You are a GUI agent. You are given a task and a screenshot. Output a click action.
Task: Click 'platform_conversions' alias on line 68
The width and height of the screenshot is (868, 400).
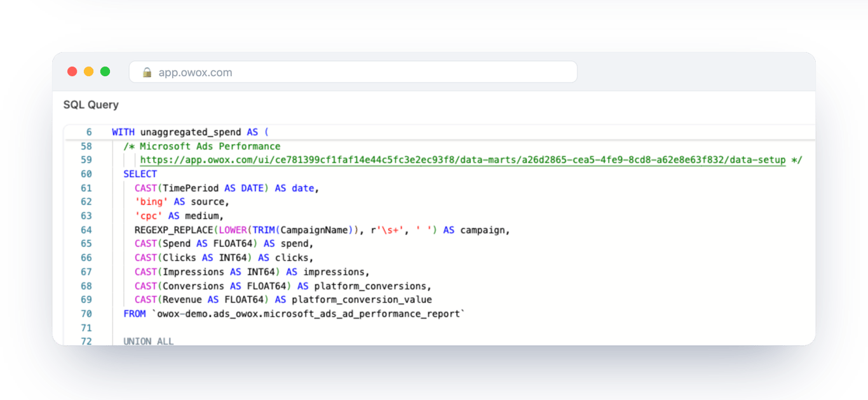pyautogui.click(x=370, y=286)
